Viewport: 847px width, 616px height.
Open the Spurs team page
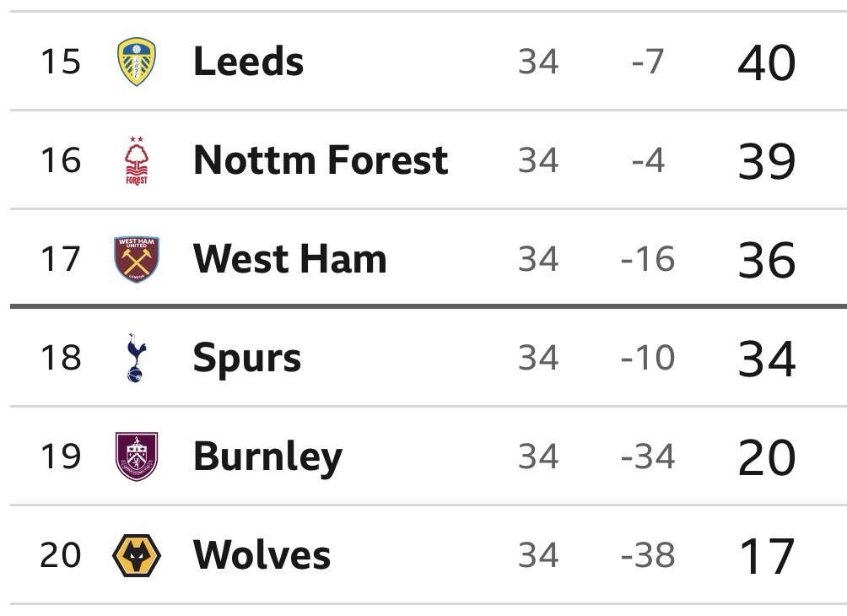pos(246,358)
